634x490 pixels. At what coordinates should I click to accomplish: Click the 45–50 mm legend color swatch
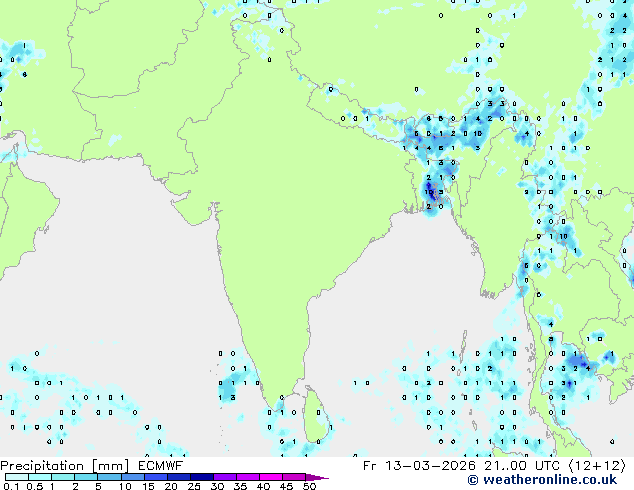click(x=294, y=477)
